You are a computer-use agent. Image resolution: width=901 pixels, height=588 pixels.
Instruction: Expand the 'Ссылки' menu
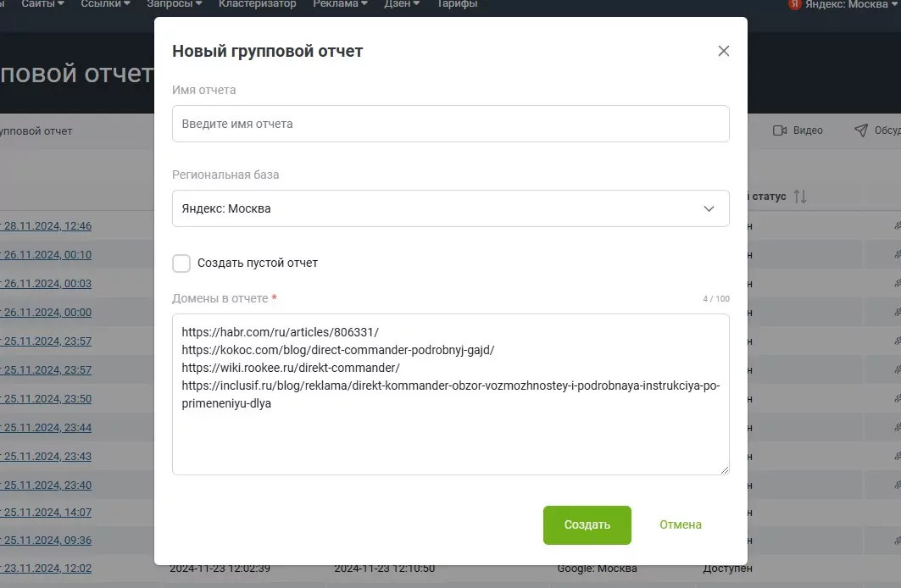[x=105, y=4]
